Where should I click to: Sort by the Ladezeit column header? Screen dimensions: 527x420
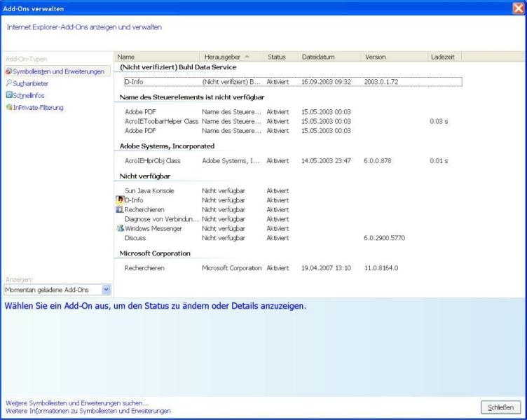coord(444,57)
